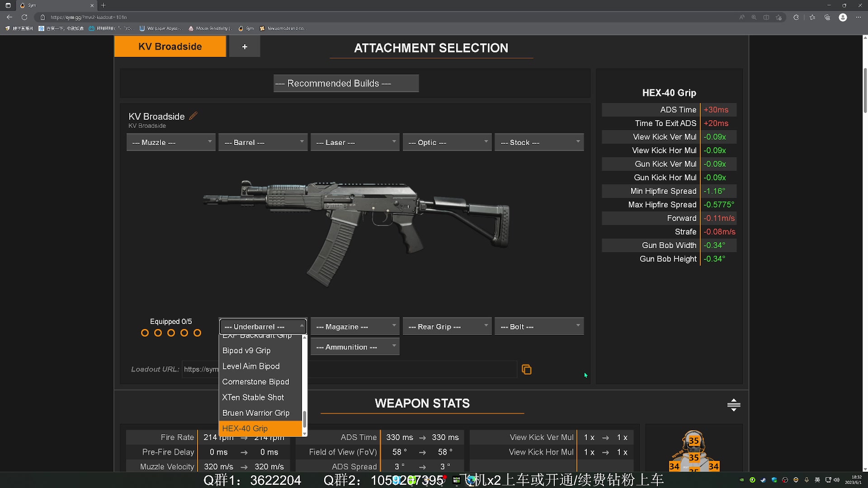Image resolution: width=868 pixels, height=488 pixels.
Task: Add this page to favorites via star icon
Action: (x=778, y=17)
